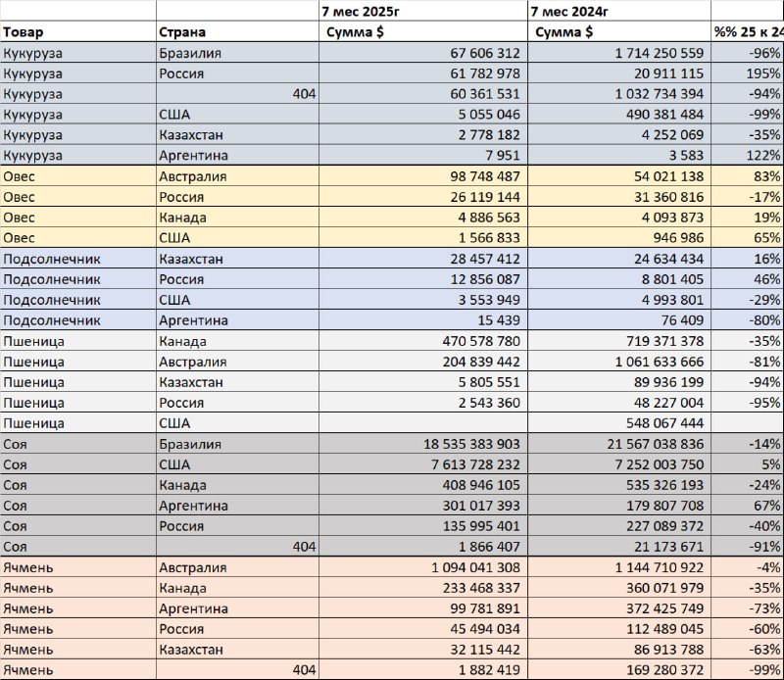
Task: Select the 404 country cell in Соя row
Action: click(237, 546)
